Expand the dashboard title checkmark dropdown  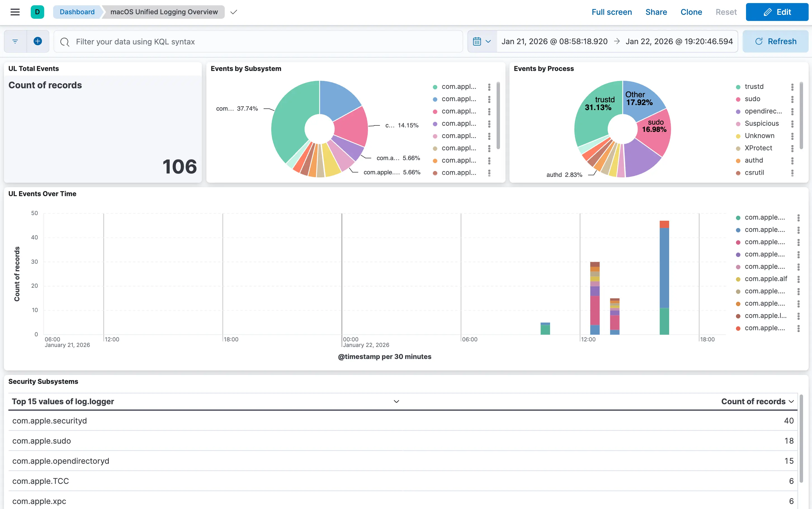coord(233,12)
